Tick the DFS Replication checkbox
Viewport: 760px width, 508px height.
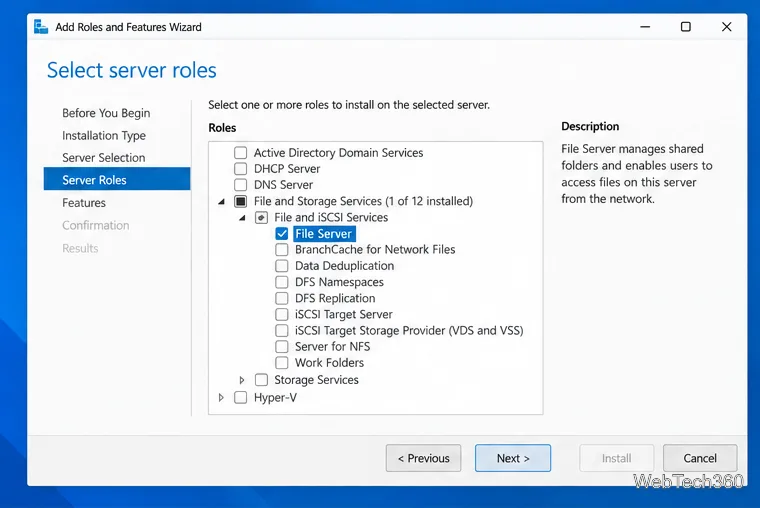pos(282,298)
